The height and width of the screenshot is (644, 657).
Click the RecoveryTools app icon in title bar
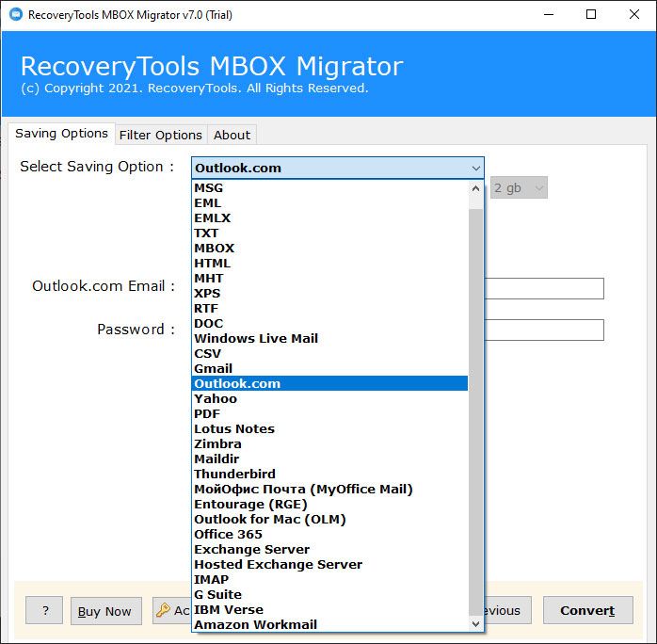pyautogui.click(x=16, y=15)
